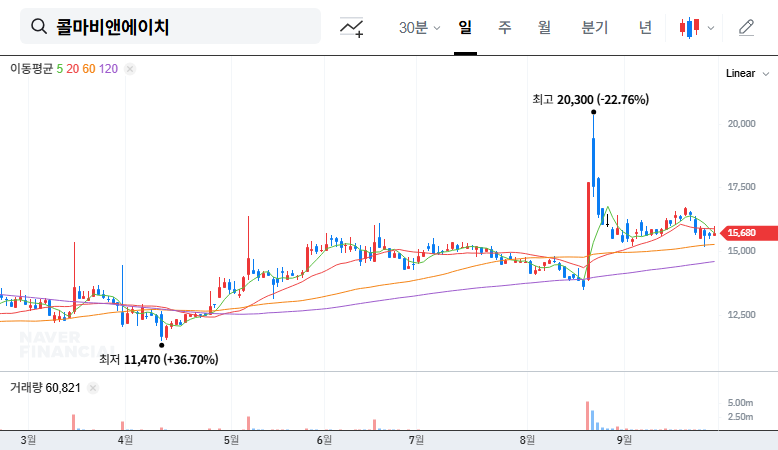
Task: Select the 20-day moving average label
Action: pyautogui.click(x=72, y=69)
